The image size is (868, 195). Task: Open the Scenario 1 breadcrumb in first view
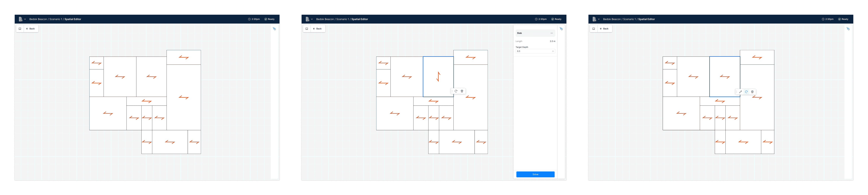56,19
